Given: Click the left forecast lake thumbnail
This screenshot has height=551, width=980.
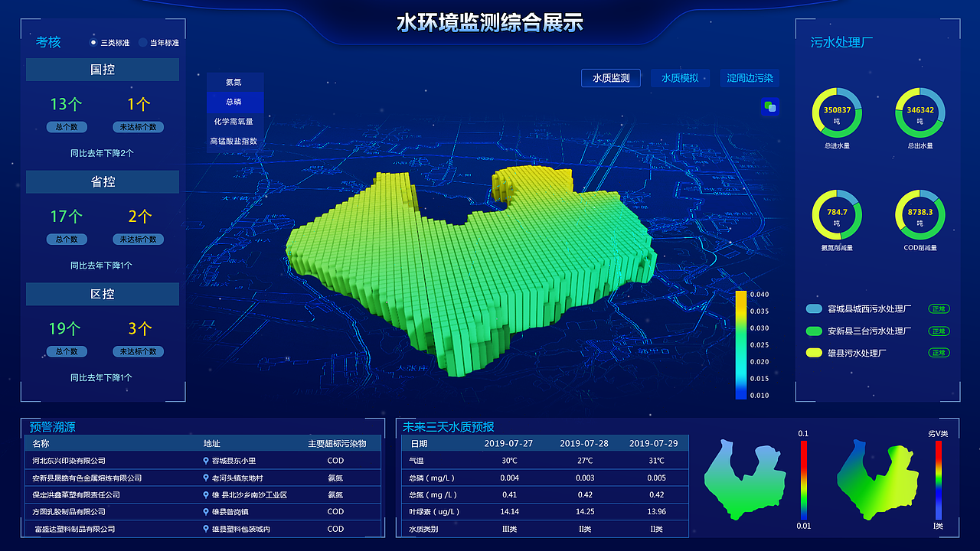Looking at the screenshot, I should click(x=745, y=481).
